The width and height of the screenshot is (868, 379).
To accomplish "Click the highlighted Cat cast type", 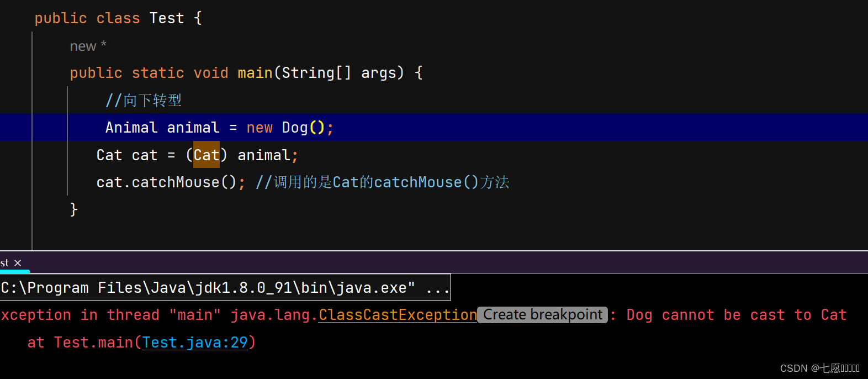I will coord(207,155).
